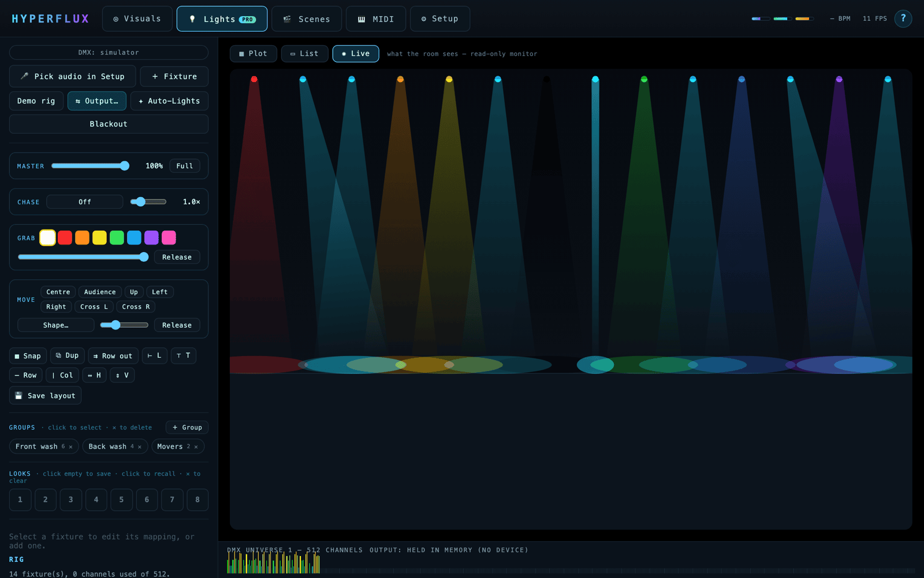The image size is (924, 578).
Task: Click Row out button
Action: (113, 355)
